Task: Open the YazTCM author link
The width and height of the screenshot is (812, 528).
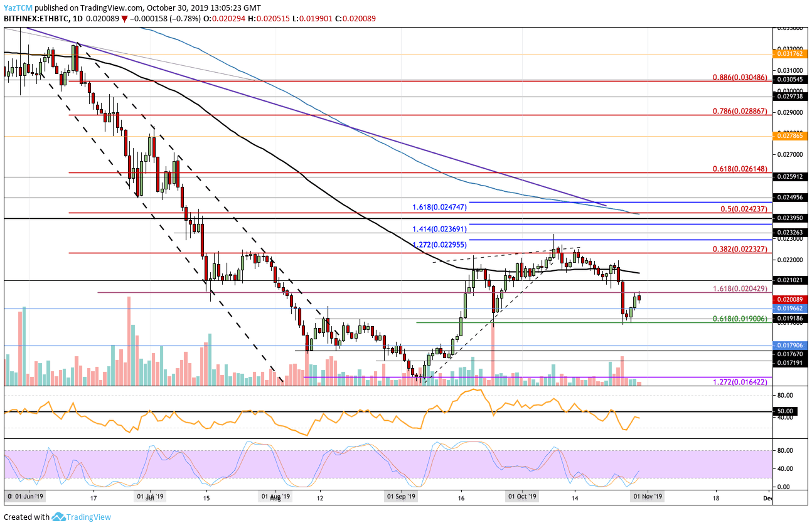Action: (19, 8)
